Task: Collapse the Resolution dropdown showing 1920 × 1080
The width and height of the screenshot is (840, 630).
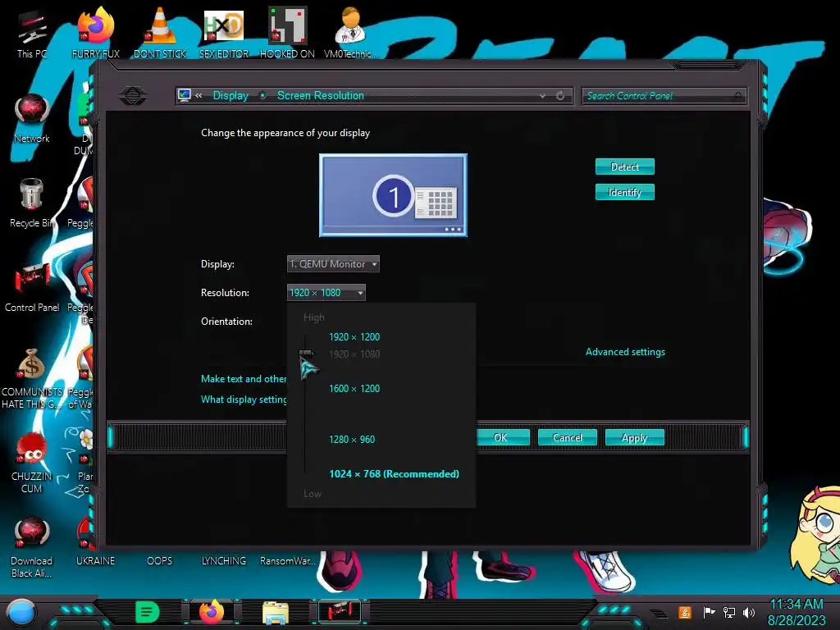Action: click(326, 293)
